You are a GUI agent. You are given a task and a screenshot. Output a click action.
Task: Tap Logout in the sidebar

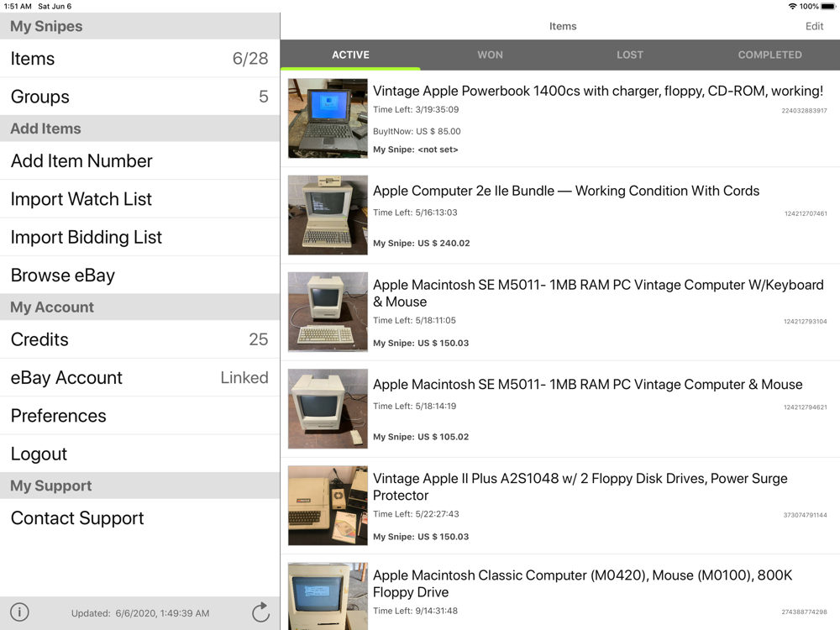point(139,454)
